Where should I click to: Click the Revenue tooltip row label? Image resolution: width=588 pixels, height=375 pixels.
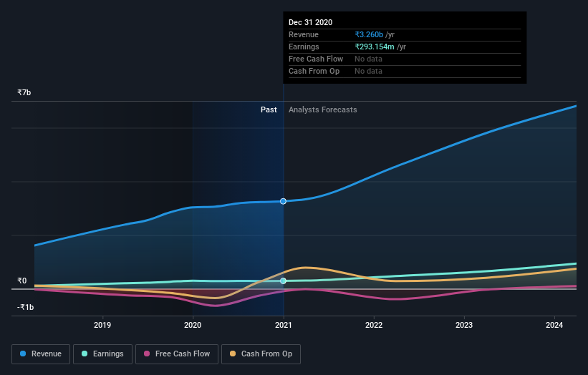click(304, 34)
